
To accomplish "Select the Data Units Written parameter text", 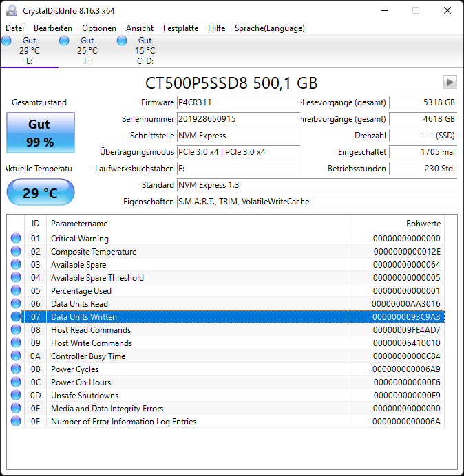I will click(x=84, y=317).
